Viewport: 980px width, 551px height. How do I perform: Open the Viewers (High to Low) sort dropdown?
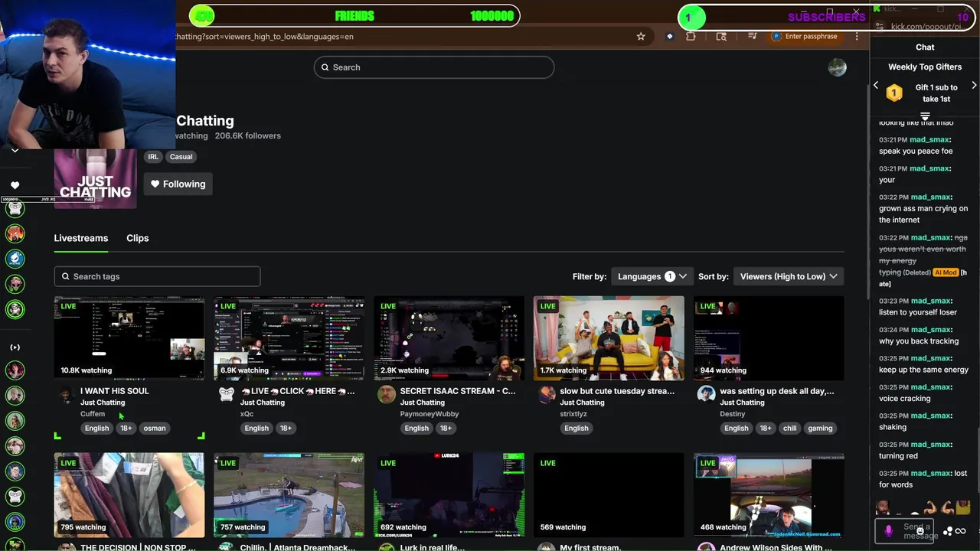[x=788, y=276]
